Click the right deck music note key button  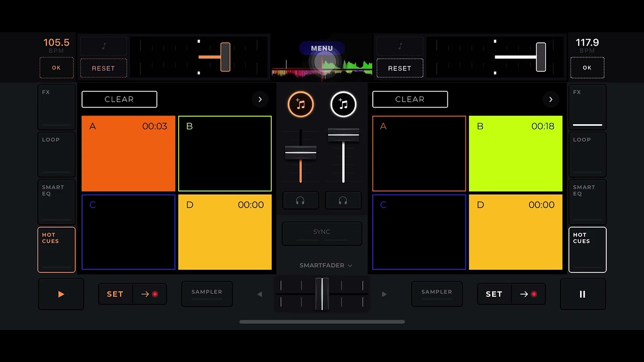tap(400, 46)
